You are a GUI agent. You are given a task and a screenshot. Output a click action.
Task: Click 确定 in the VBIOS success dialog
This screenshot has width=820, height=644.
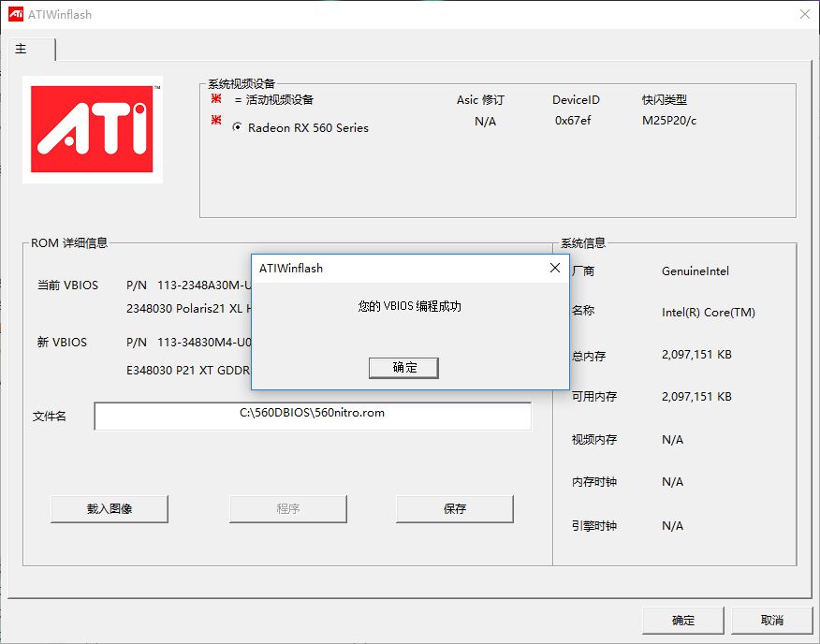point(403,367)
